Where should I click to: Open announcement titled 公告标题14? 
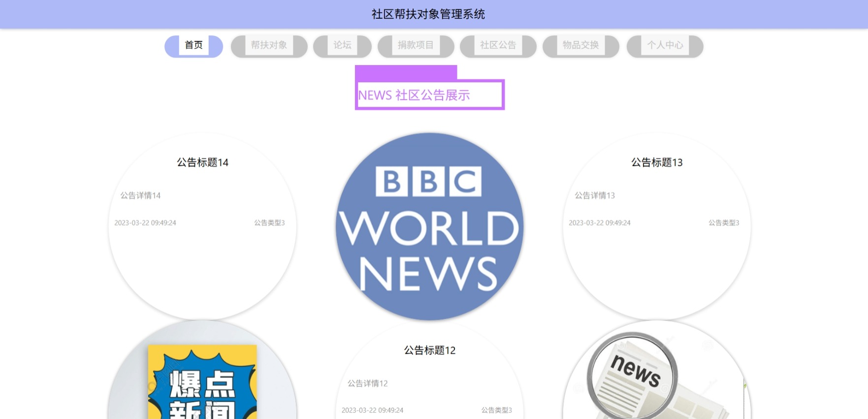(202, 162)
